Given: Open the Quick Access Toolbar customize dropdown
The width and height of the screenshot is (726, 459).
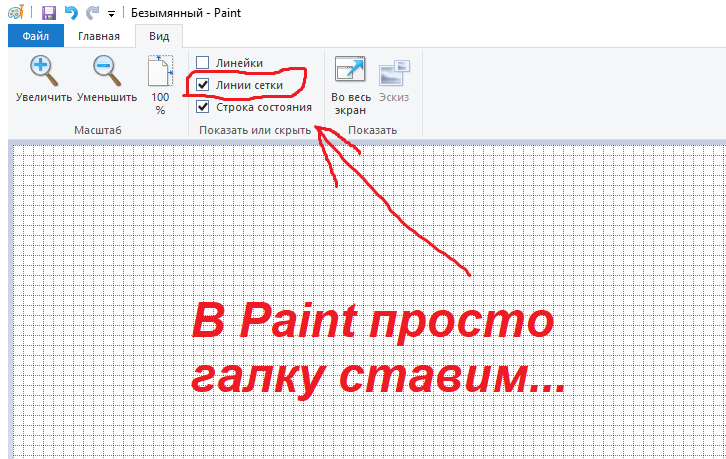Looking at the screenshot, I should 112,14.
